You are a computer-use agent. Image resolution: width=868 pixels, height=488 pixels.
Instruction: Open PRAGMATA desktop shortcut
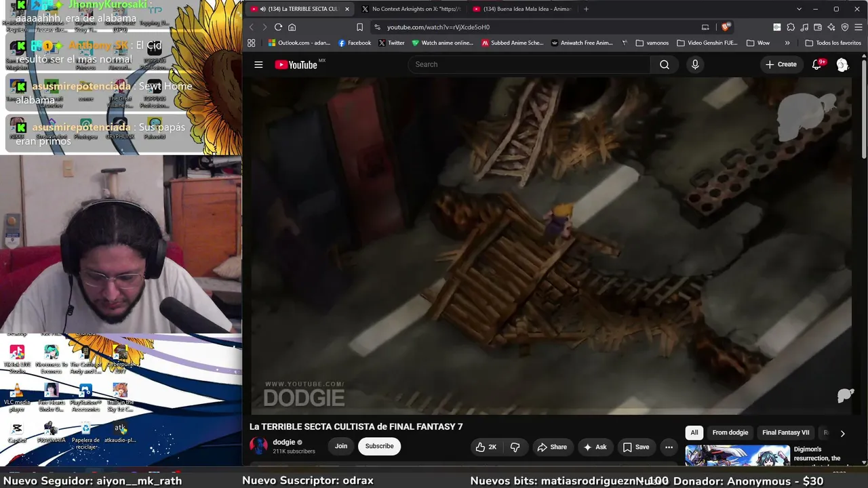tap(51, 432)
